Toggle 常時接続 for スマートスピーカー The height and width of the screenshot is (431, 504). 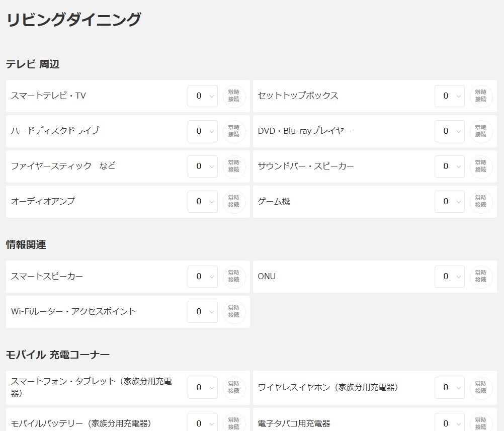tap(234, 276)
